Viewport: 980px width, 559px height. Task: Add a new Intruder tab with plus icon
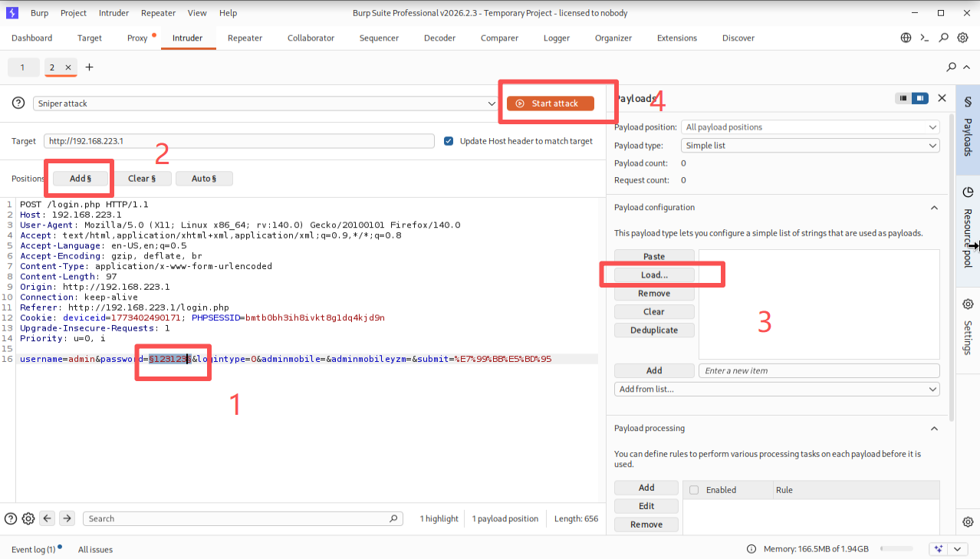coord(89,67)
